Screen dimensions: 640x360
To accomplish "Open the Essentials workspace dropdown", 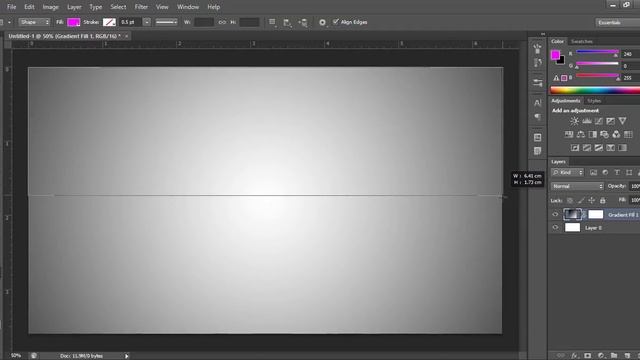I will (x=617, y=22).
